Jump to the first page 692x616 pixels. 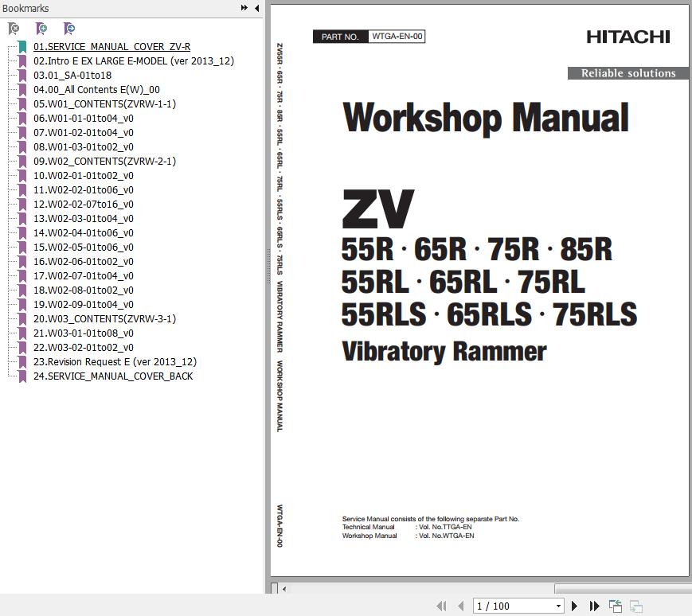[x=442, y=606]
